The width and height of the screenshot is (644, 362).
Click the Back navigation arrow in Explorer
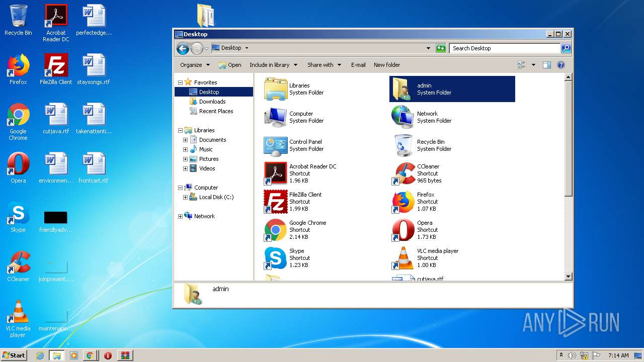point(183,48)
